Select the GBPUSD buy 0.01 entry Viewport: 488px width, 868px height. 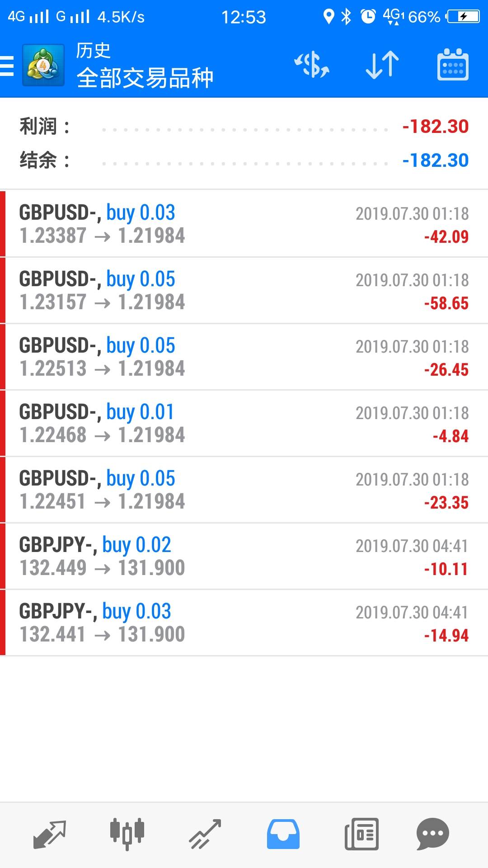point(244,424)
